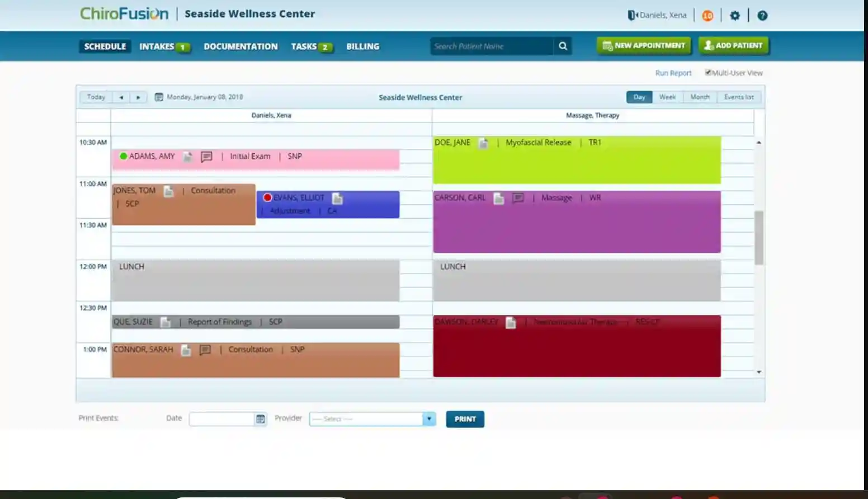Click the red status dot on EVANS, ELLIOT
Viewport: 868px width, 499px height.
(x=267, y=197)
